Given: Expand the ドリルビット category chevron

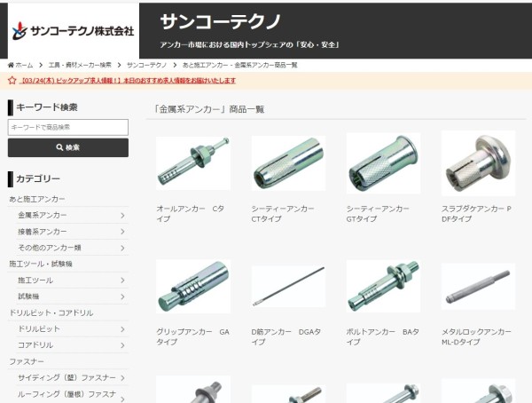Looking at the screenshot, I should pyautogui.click(x=122, y=329).
